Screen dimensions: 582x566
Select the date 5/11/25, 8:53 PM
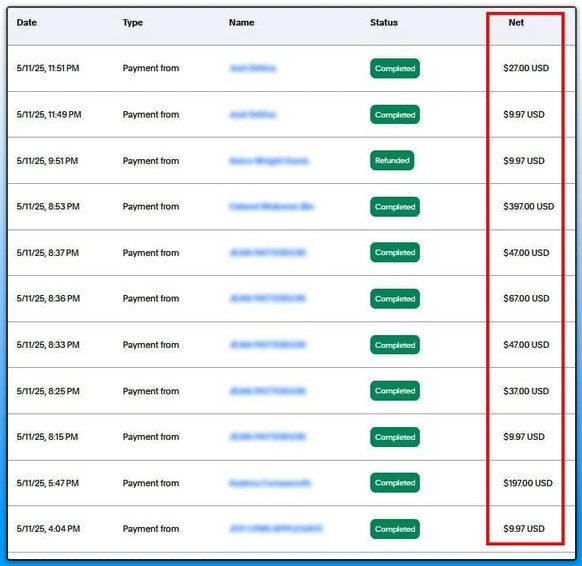(x=48, y=206)
